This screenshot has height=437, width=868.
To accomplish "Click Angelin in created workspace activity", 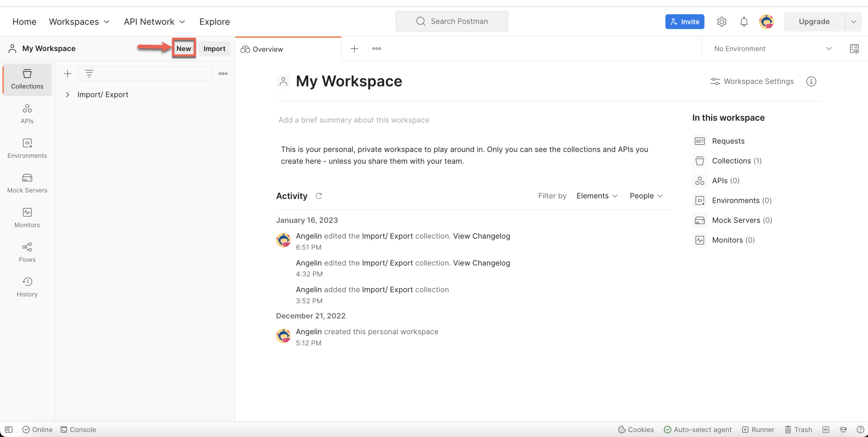I will click(x=309, y=332).
